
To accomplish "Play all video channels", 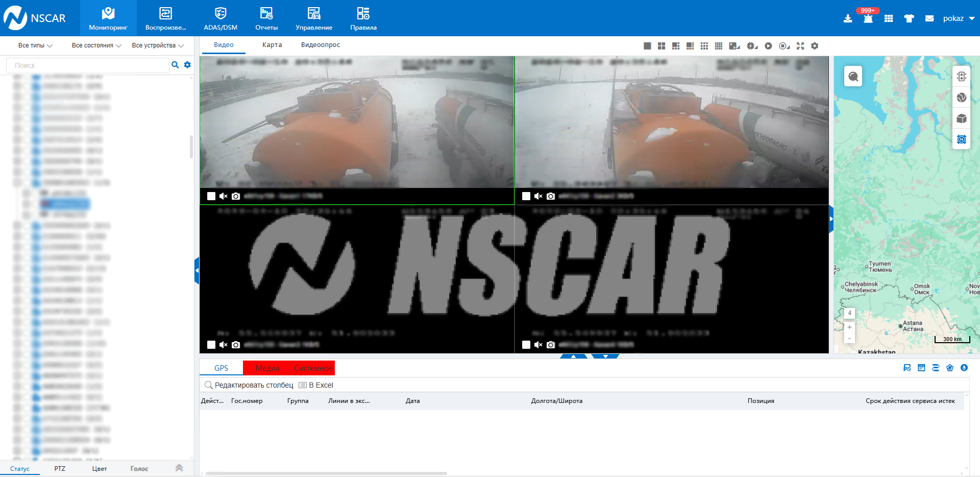I will tap(768, 46).
